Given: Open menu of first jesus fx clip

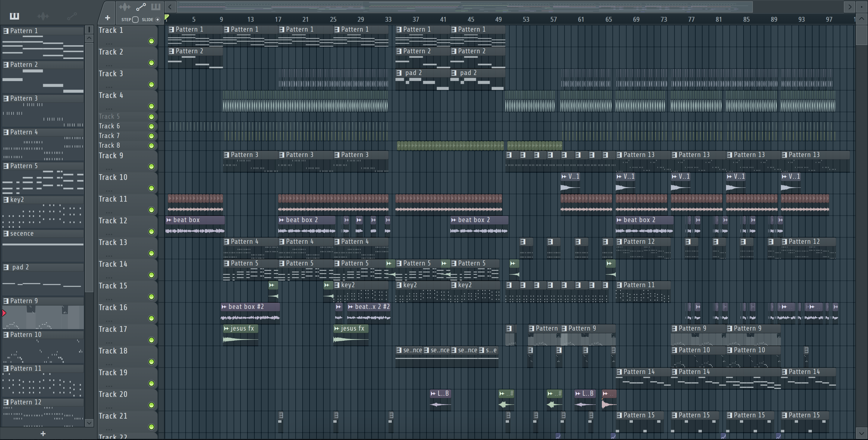Looking at the screenshot, I should 226,328.
